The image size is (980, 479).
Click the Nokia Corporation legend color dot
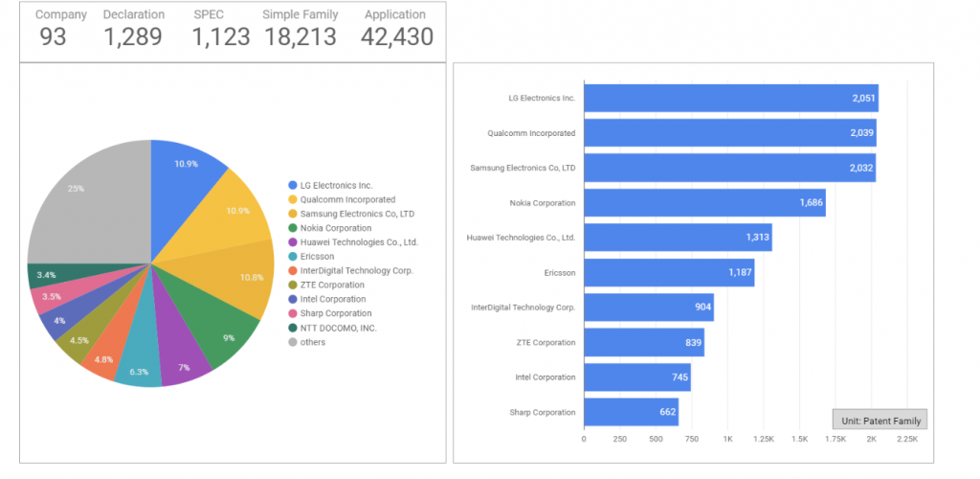pyautogui.click(x=293, y=228)
